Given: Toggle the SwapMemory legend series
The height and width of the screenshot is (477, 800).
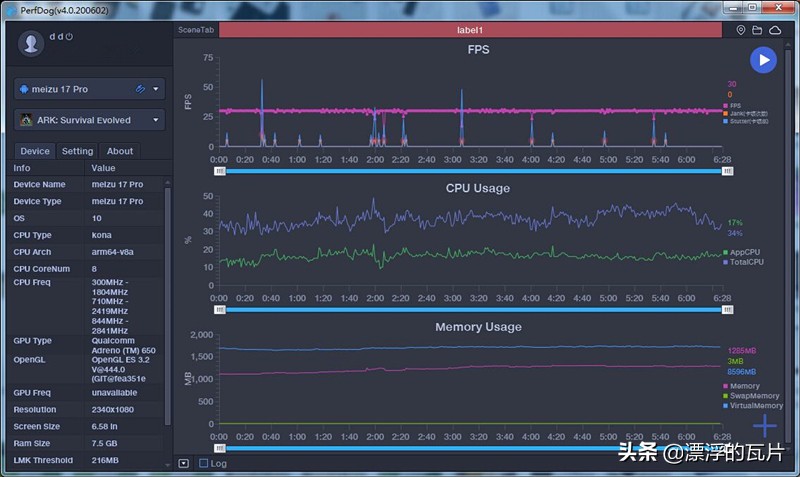Looking at the screenshot, I should point(751,396).
